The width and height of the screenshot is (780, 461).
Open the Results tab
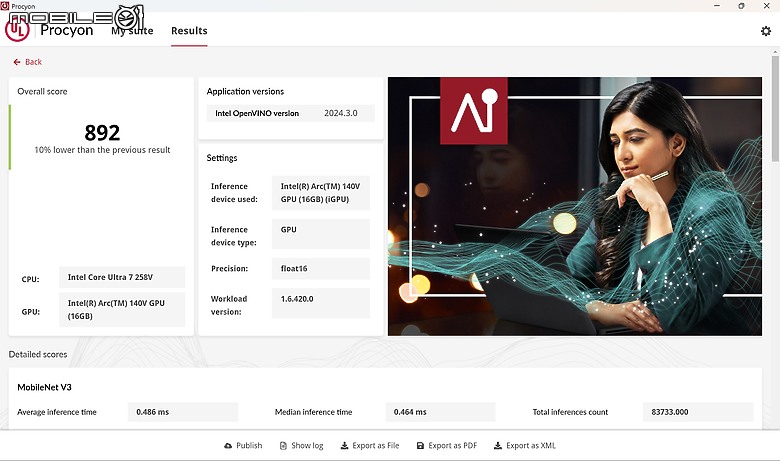click(x=189, y=31)
